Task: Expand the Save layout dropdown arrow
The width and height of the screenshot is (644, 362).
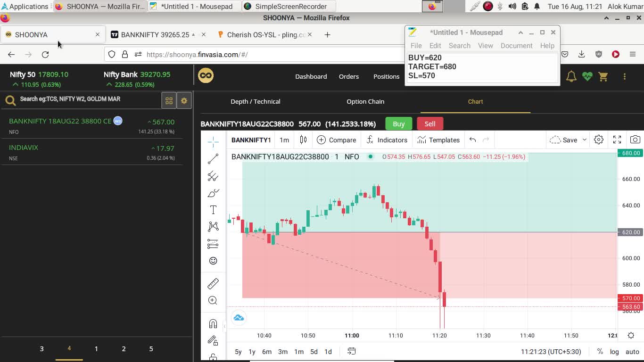Action: (584, 140)
